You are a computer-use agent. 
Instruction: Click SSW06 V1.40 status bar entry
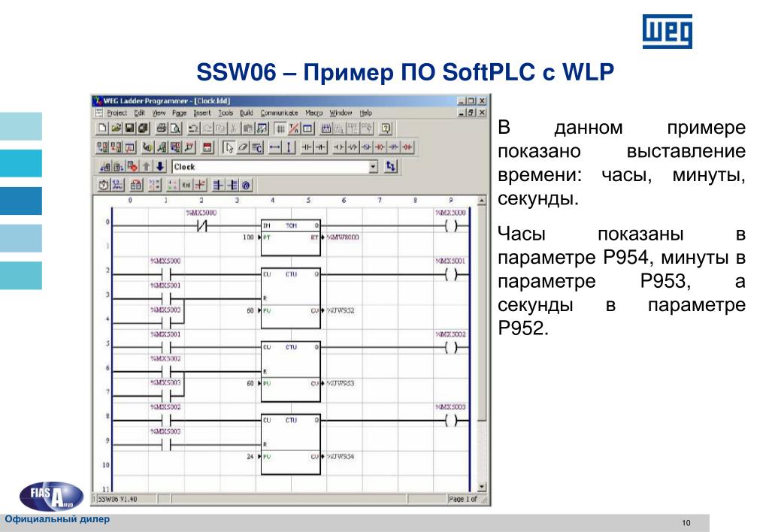pos(118,499)
